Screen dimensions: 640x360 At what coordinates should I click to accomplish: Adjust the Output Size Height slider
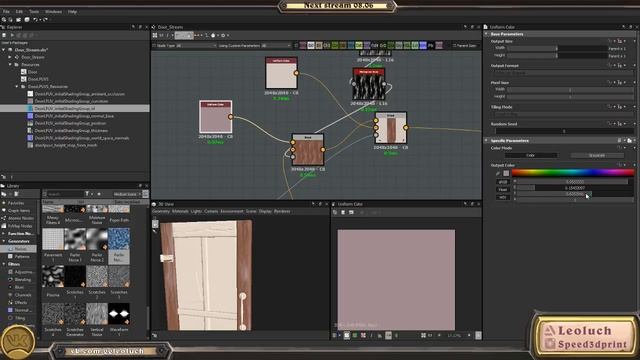tap(557, 56)
